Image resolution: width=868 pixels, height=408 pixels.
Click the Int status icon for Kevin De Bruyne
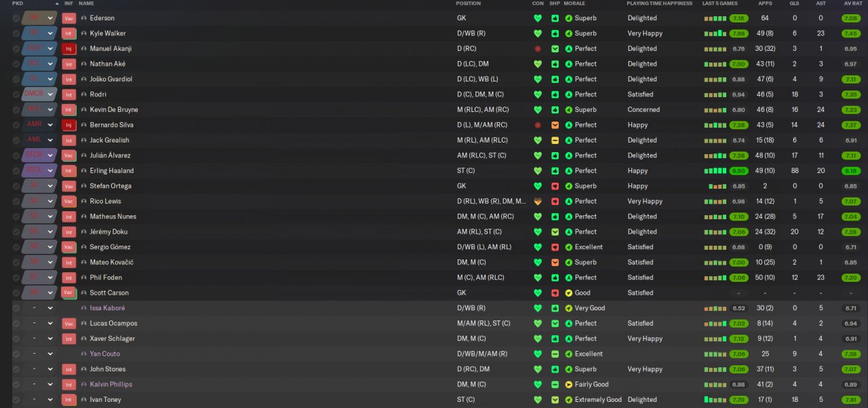(68, 110)
